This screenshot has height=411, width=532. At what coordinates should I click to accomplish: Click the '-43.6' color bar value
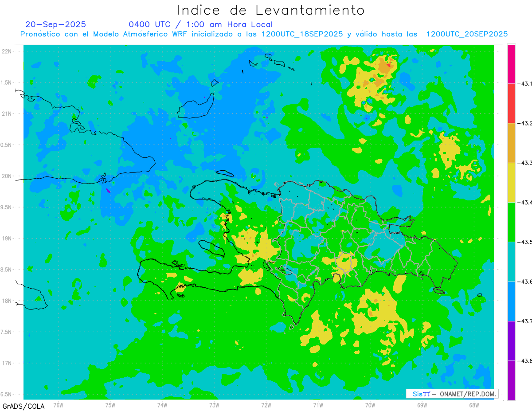pyautogui.click(x=525, y=282)
